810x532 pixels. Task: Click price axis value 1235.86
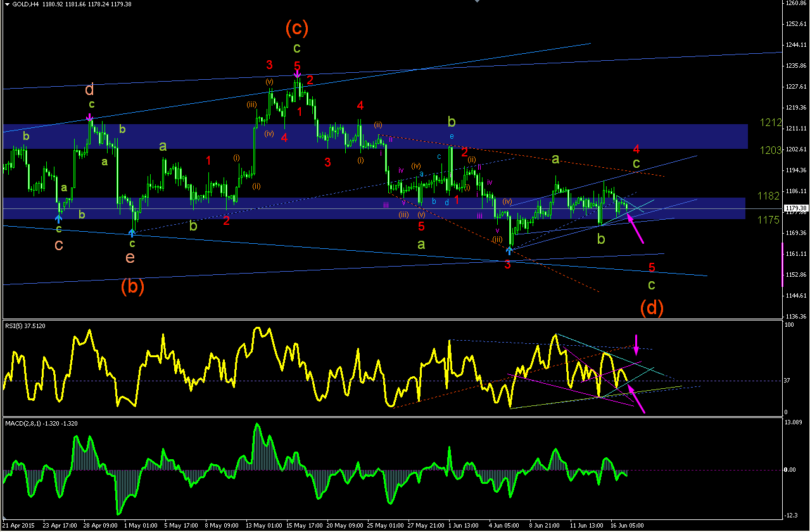795,66
